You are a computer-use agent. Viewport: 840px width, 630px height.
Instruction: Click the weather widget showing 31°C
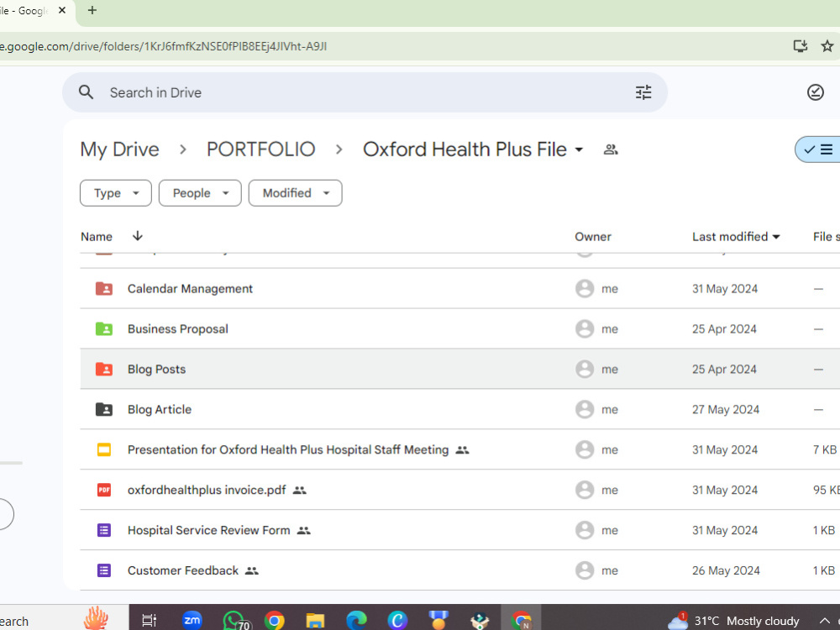[733, 621]
